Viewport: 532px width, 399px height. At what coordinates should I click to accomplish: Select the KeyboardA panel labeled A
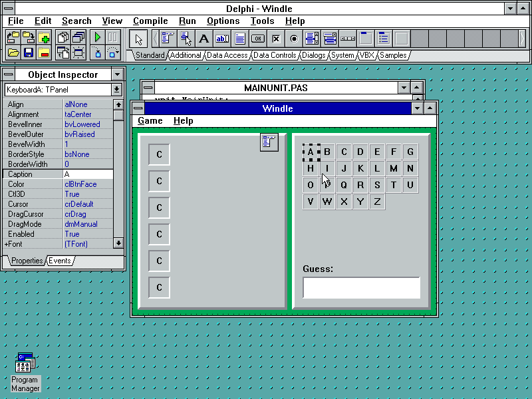[311, 152]
